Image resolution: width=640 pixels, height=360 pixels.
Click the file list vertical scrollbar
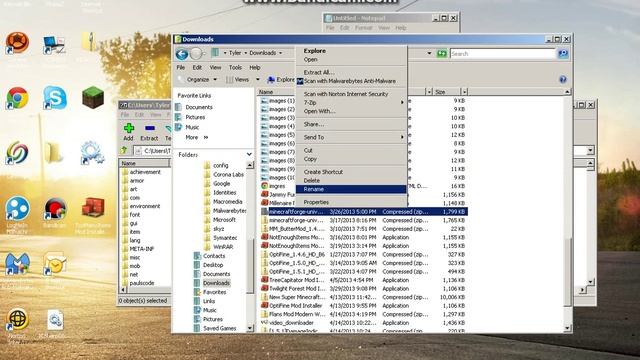coord(567,271)
